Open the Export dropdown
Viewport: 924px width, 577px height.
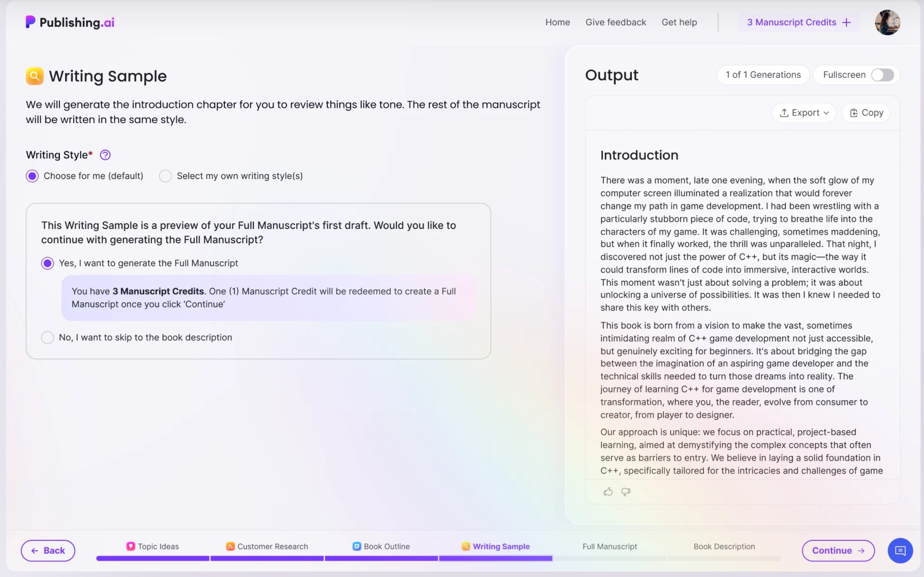[803, 112]
